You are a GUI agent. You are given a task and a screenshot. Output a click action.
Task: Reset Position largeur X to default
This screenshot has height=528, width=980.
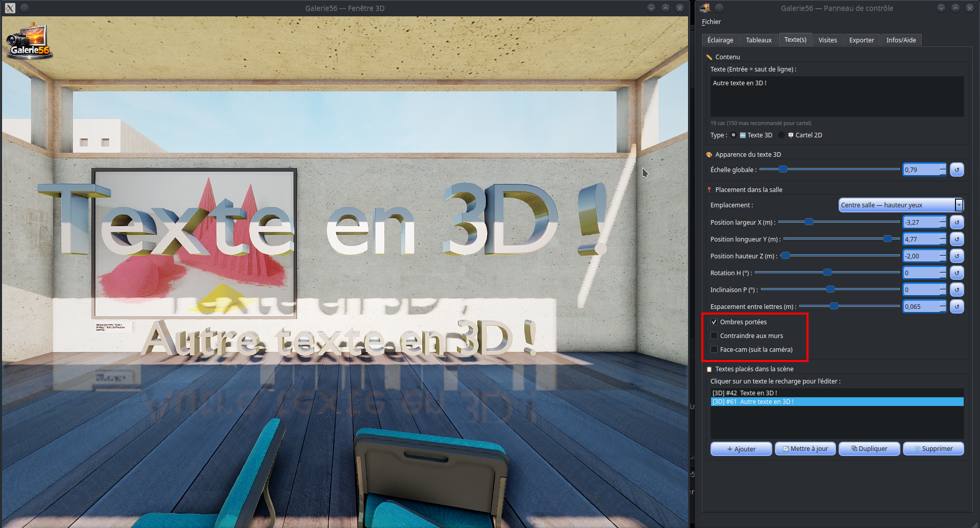(x=957, y=222)
